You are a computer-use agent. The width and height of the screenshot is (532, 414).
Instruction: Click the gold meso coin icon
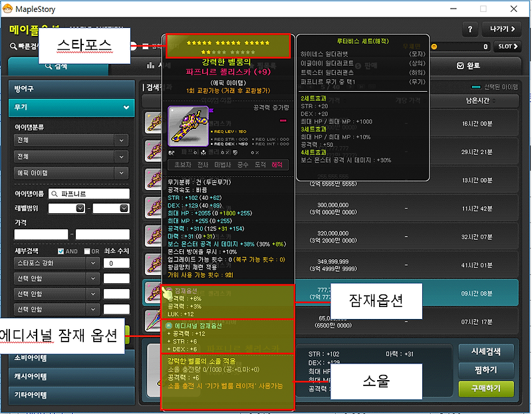click(x=434, y=47)
